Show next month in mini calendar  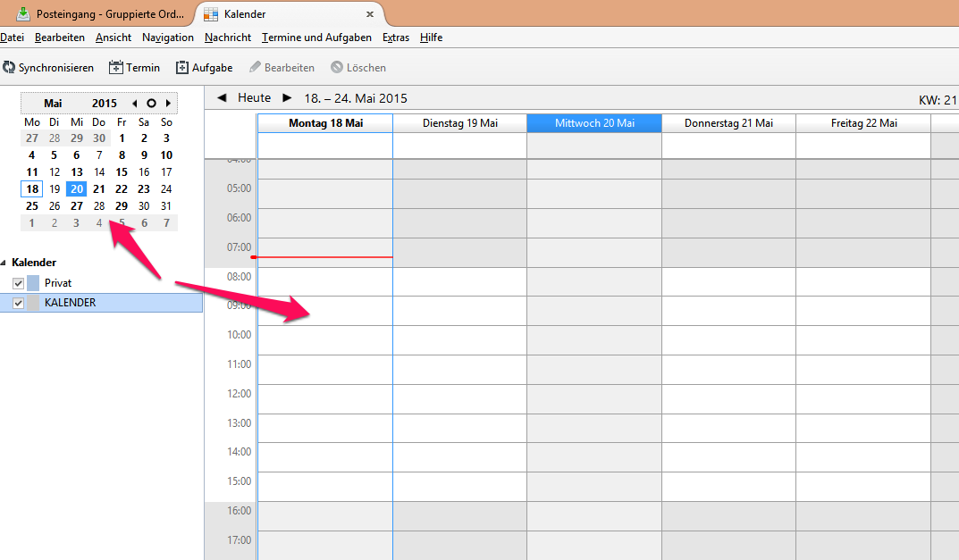pyautogui.click(x=168, y=104)
